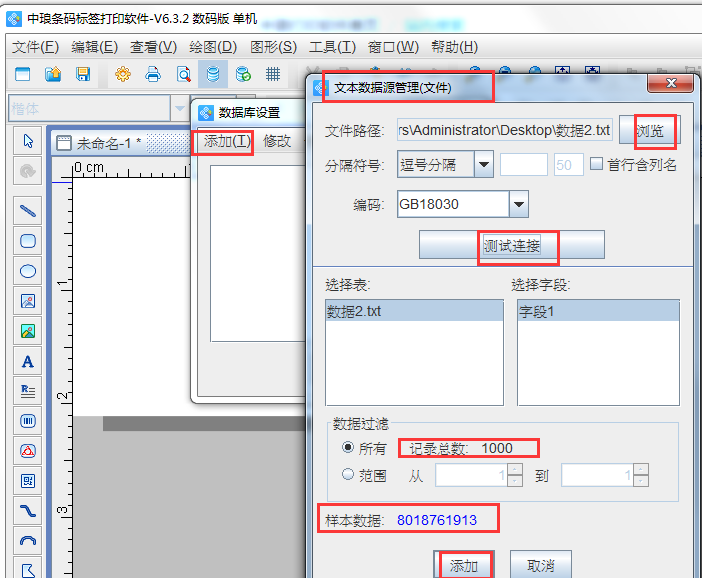This screenshot has height=578, width=702.
Task: Open print preview magnifier icon
Action: 183,74
